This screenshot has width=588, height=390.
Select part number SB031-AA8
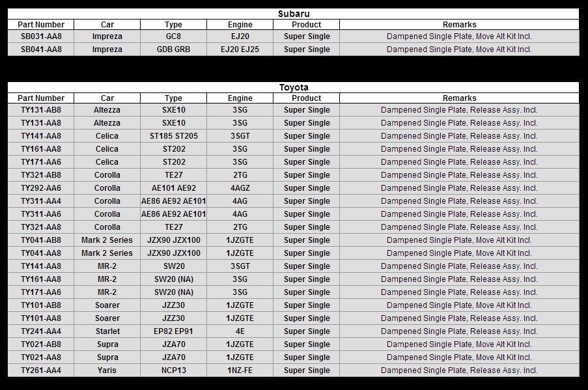click(x=41, y=36)
